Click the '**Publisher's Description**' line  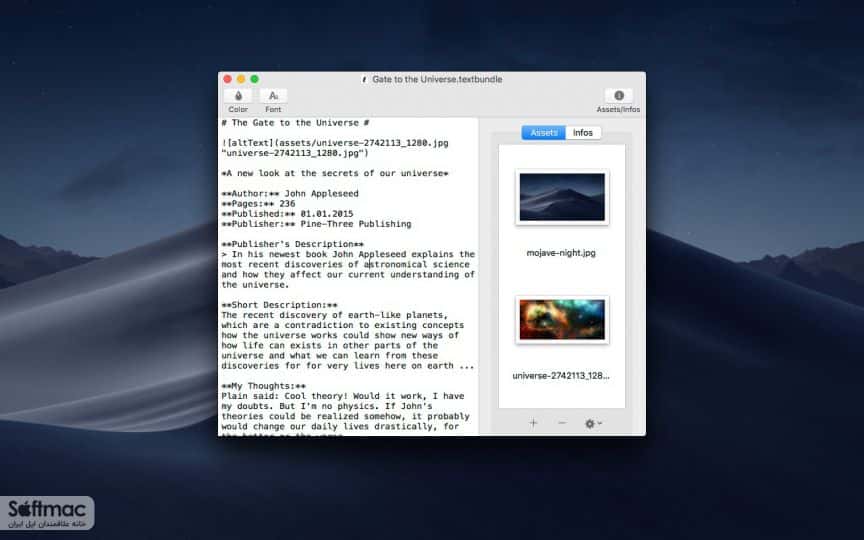click(x=293, y=244)
